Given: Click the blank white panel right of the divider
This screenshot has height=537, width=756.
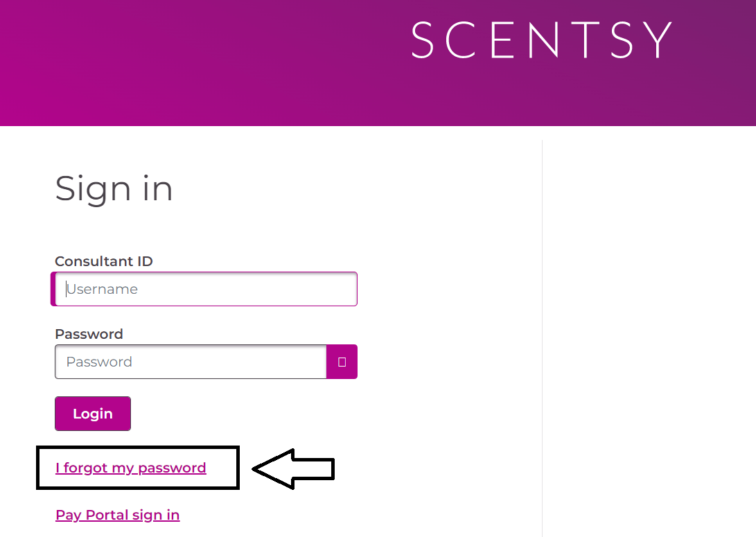Looking at the screenshot, I should pyautogui.click(x=649, y=337).
